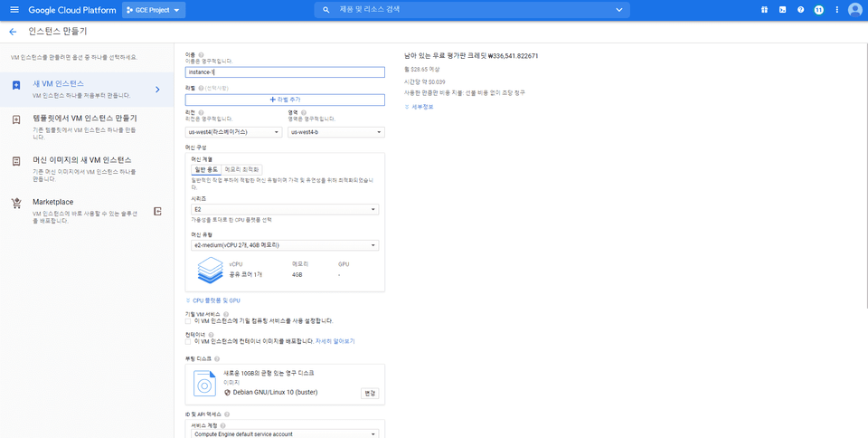This screenshot has height=438, width=868.
Task: Open the help question mark icon
Action: 800,10
